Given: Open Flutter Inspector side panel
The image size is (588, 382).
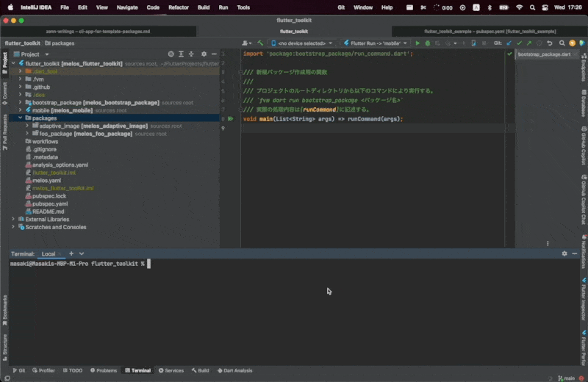Looking at the screenshot, I should [x=584, y=299].
